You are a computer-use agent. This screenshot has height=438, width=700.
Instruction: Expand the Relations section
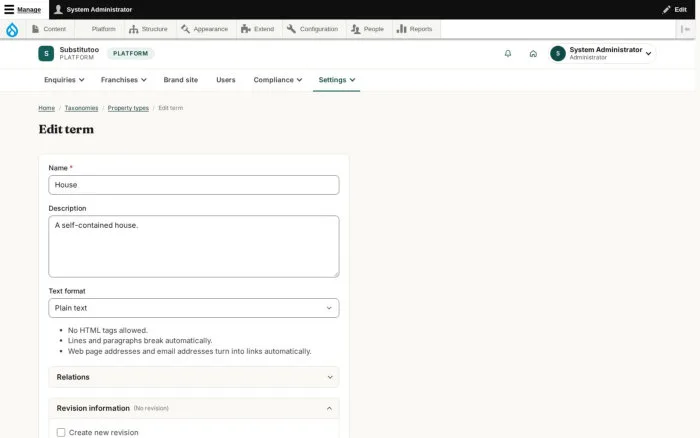pyautogui.click(x=194, y=377)
